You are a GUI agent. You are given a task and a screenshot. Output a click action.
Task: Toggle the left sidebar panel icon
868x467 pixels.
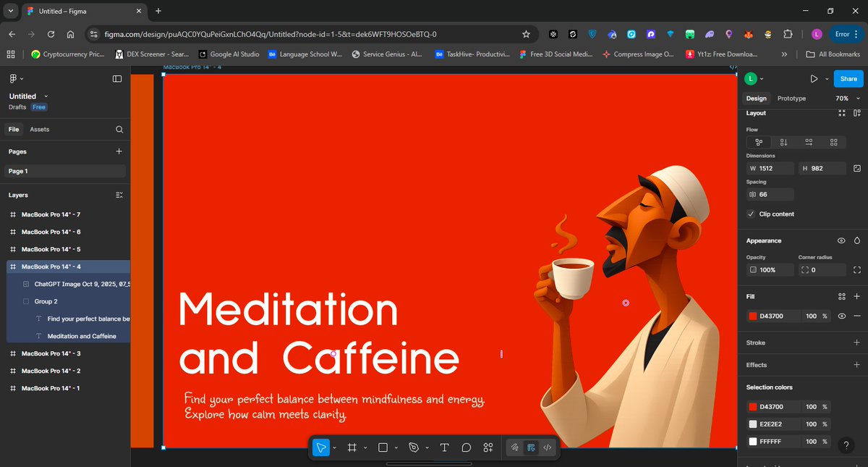click(117, 79)
